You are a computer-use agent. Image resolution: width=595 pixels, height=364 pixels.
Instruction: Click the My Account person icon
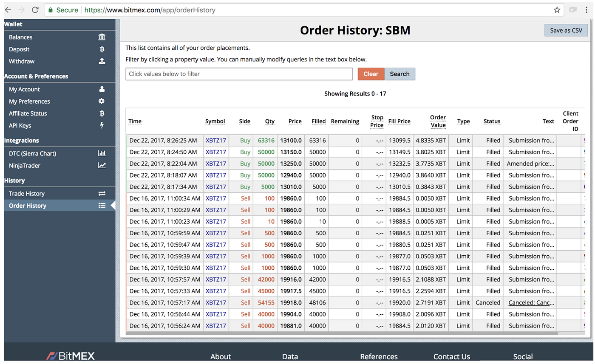102,89
